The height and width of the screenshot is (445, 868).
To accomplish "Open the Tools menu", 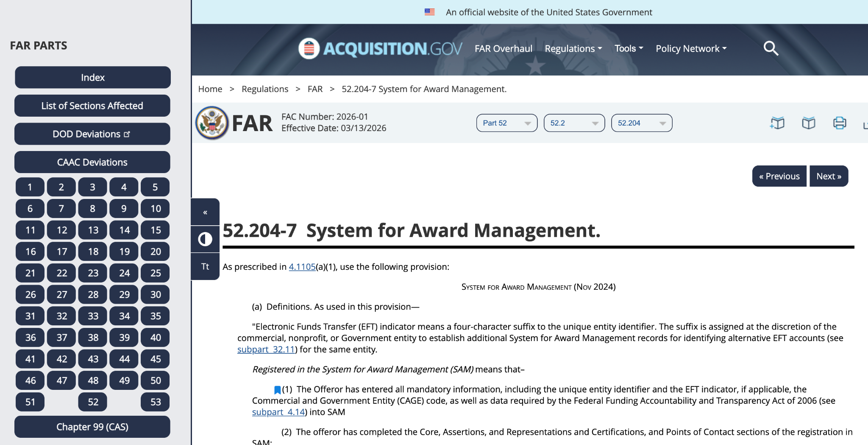I will point(629,49).
